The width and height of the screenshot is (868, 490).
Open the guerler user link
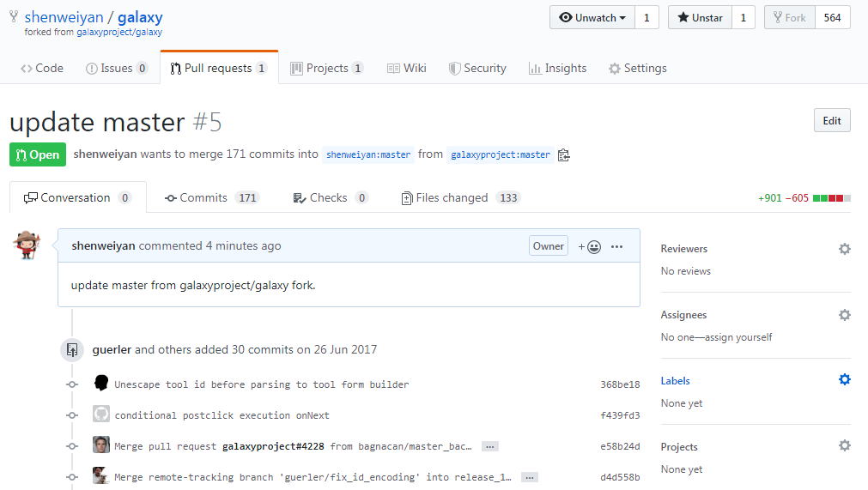click(112, 349)
